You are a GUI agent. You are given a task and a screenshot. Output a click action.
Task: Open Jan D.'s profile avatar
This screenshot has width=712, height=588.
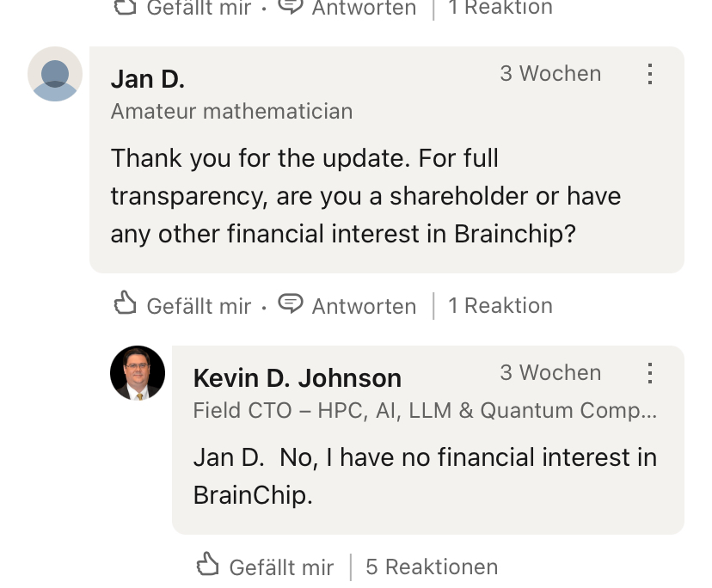pyautogui.click(x=55, y=74)
